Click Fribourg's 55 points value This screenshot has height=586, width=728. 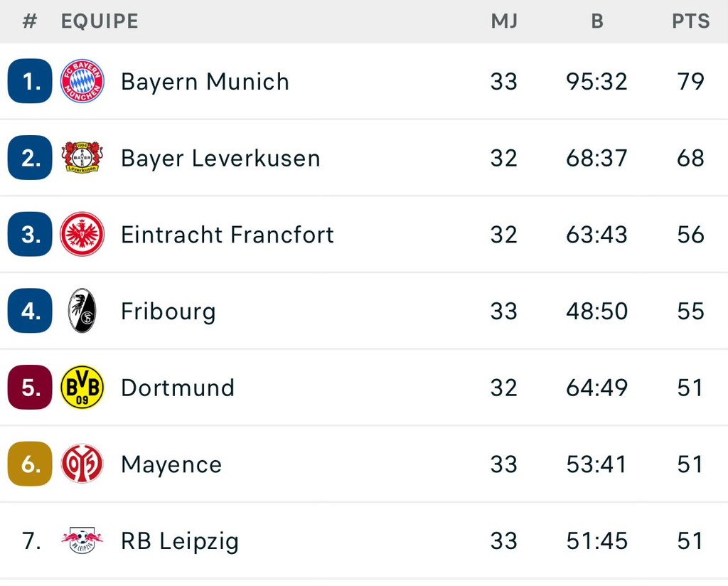(690, 311)
